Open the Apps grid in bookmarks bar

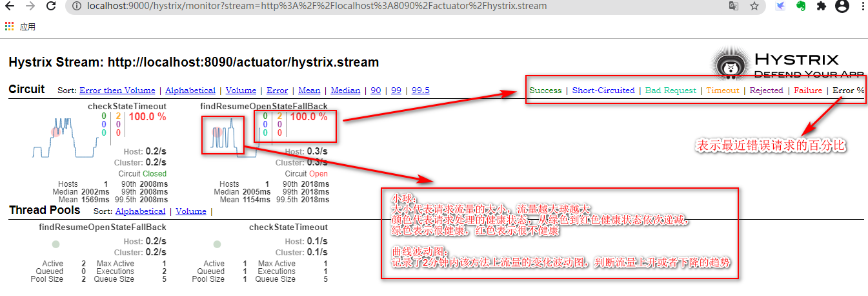tap(9, 26)
